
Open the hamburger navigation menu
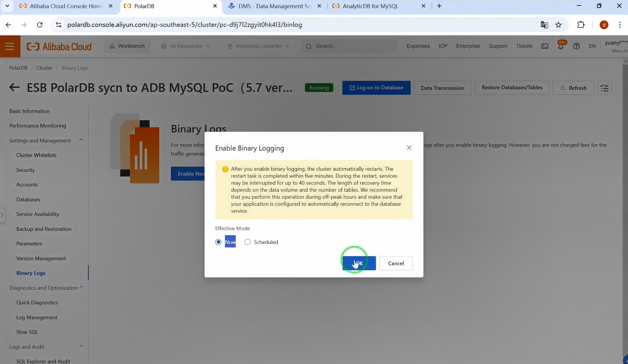point(10,46)
